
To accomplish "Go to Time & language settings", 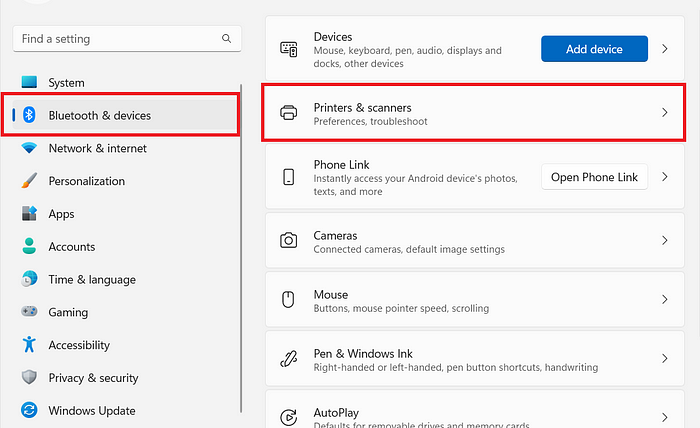I will (x=92, y=280).
